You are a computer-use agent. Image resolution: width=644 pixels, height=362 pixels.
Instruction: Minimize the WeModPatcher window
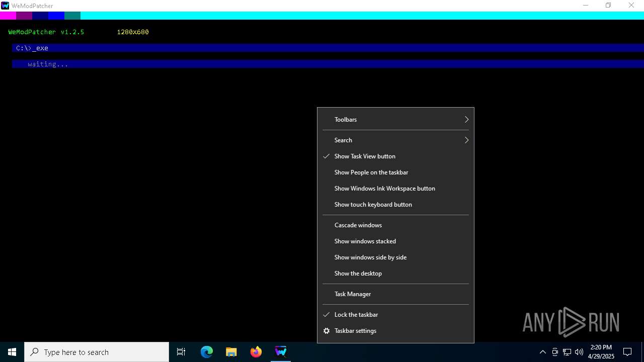pyautogui.click(x=586, y=6)
